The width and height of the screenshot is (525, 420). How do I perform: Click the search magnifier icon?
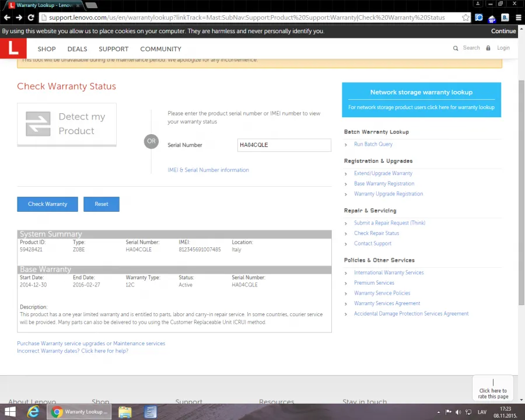(x=456, y=48)
